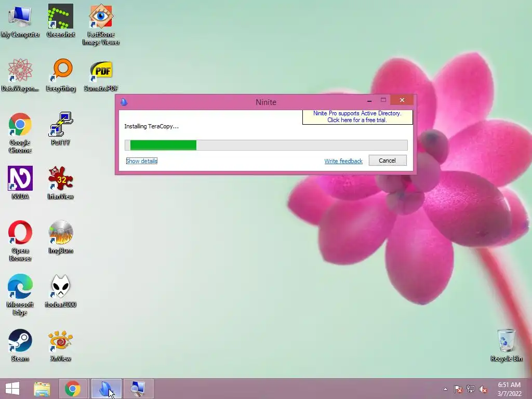The height and width of the screenshot is (399, 532).
Task: Launch IrfanView desktop icon
Action: coord(60,182)
